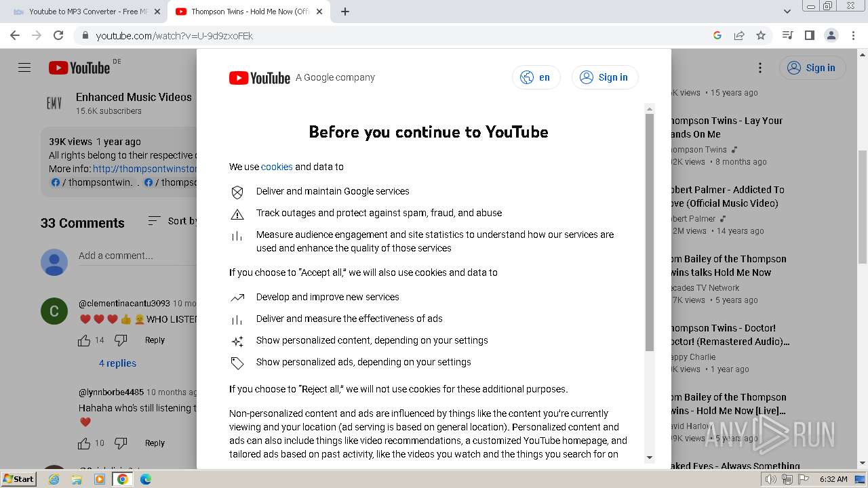Select the Thompson Twins - Hold Me Now tab
Screen dimensions: 868x488
pos(249,12)
